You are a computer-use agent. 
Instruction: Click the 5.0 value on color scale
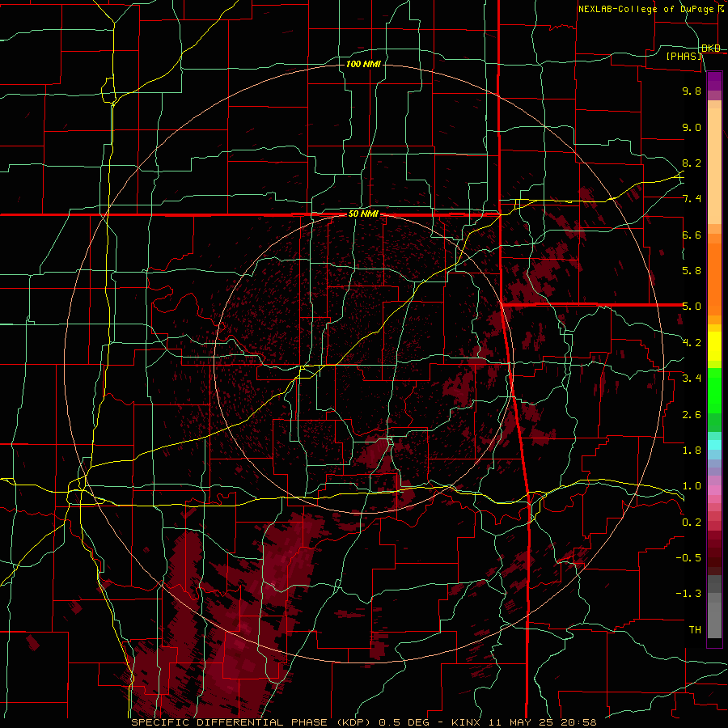click(692, 307)
